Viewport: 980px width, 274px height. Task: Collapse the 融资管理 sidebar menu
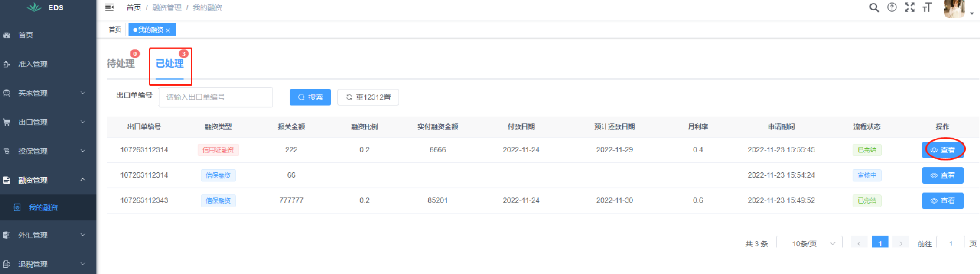(48, 180)
